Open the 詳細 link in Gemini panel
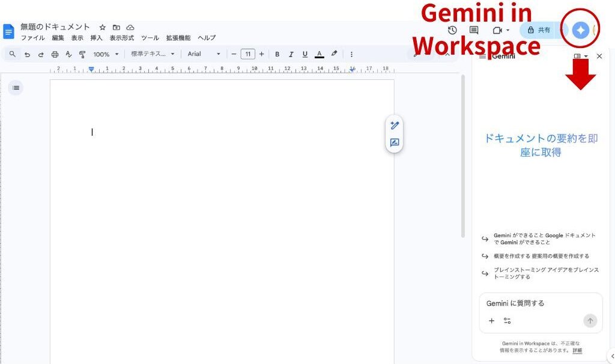615x364 pixels. (x=577, y=350)
